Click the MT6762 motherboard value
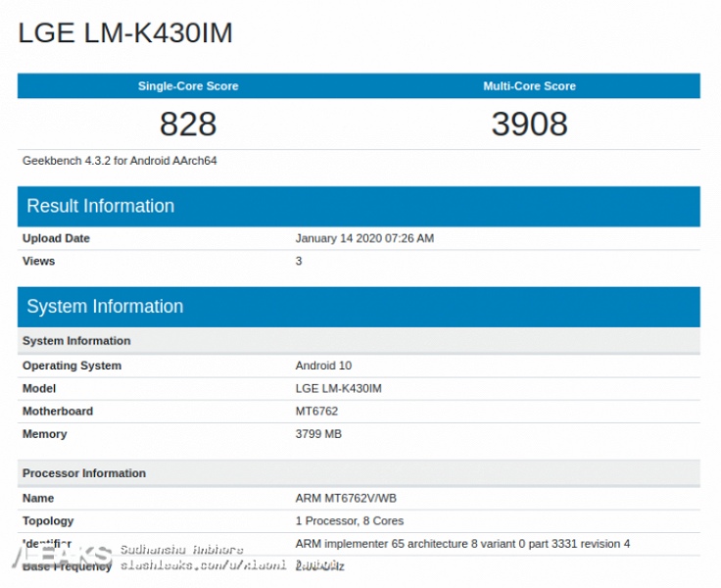The image size is (721, 588). point(316,412)
